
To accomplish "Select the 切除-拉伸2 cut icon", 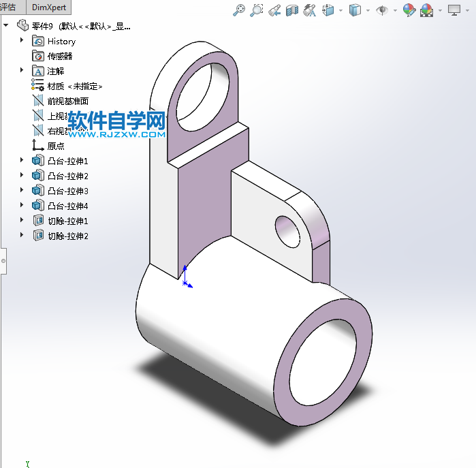I will click(x=38, y=236).
